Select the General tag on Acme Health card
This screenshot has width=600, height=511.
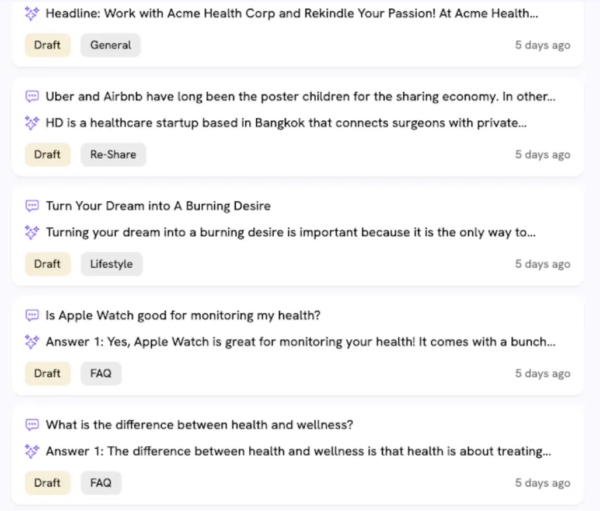tap(111, 45)
